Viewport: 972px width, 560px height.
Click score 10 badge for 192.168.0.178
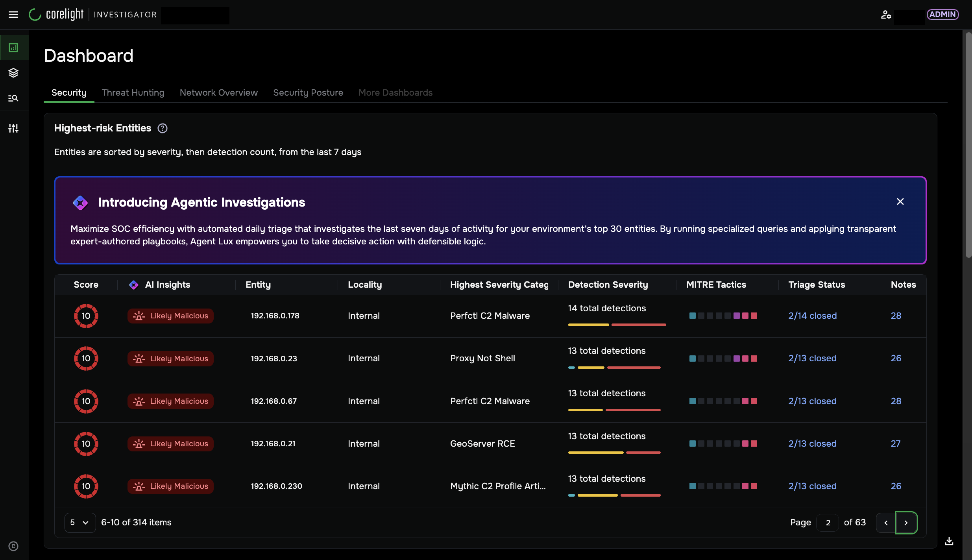(x=86, y=316)
